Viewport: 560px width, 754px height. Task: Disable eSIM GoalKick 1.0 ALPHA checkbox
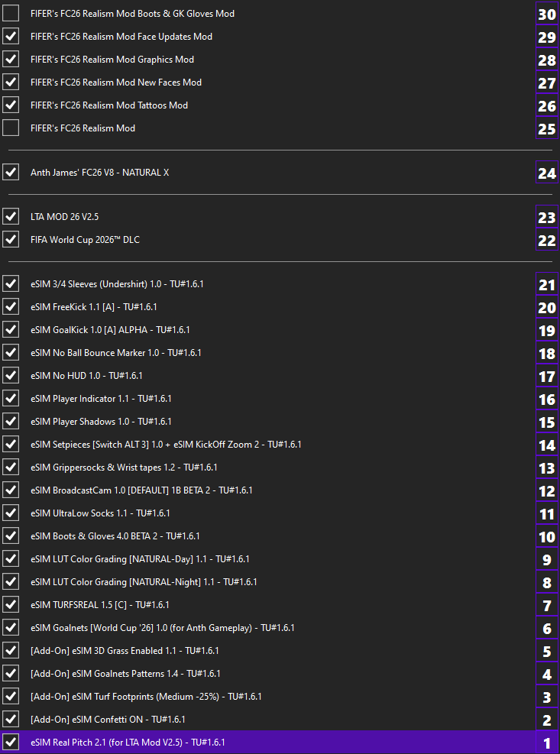tap(11, 329)
